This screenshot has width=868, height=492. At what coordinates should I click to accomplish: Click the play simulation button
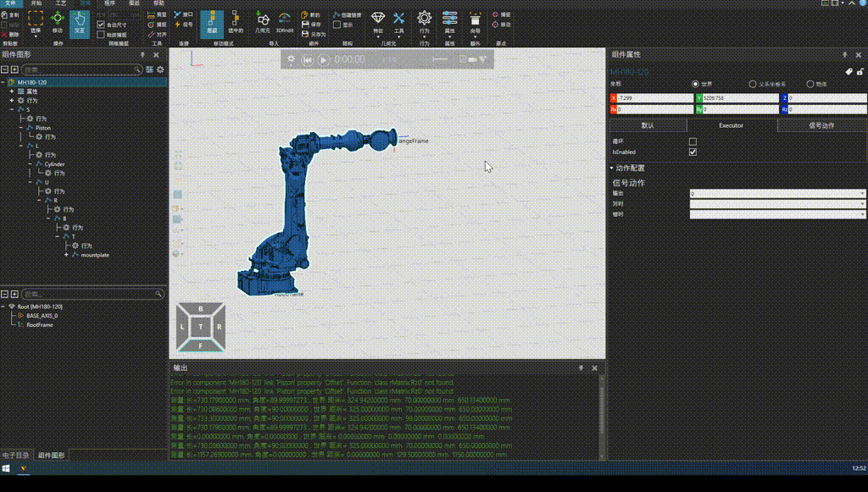(324, 60)
